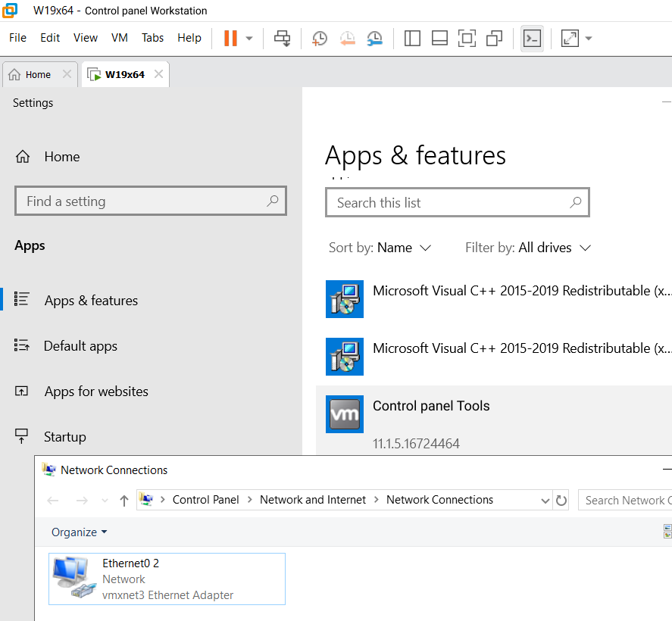Image resolution: width=672 pixels, height=621 pixels.
Task: Go to Default apps settings
Action: tap(80, 346)
